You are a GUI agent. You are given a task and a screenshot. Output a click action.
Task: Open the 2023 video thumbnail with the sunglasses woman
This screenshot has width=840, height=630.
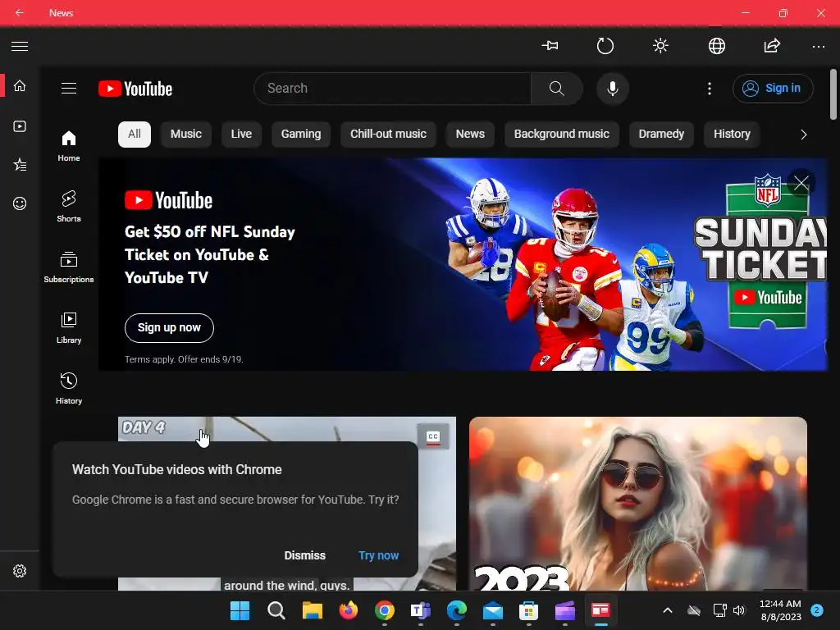point(638,504)
